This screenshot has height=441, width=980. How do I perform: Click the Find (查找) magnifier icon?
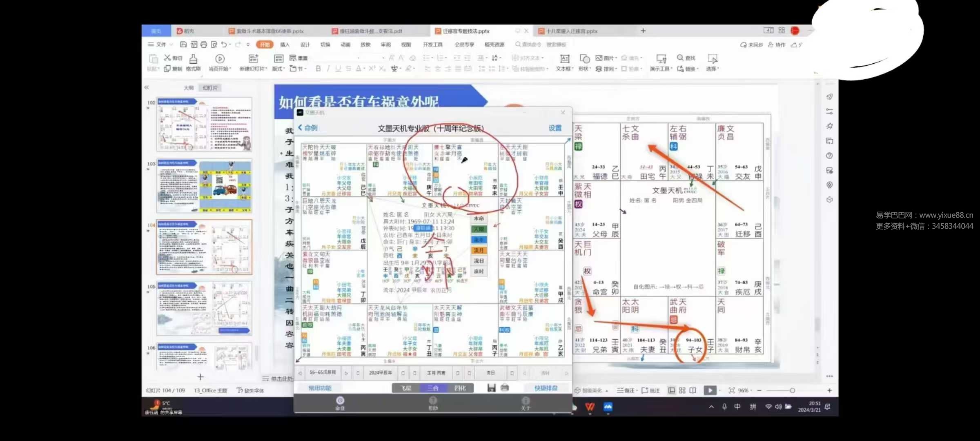(680, 58)
